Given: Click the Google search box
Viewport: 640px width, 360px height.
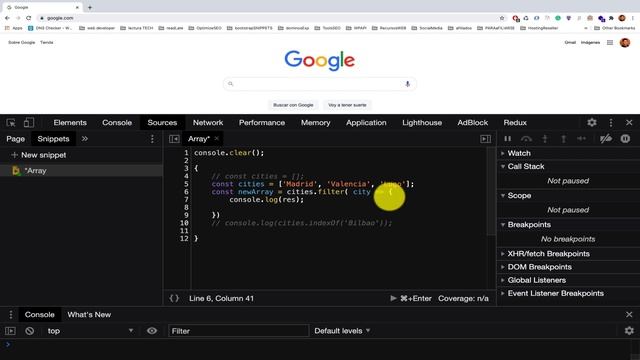Looking at the screenshot, I should [320, 84].
